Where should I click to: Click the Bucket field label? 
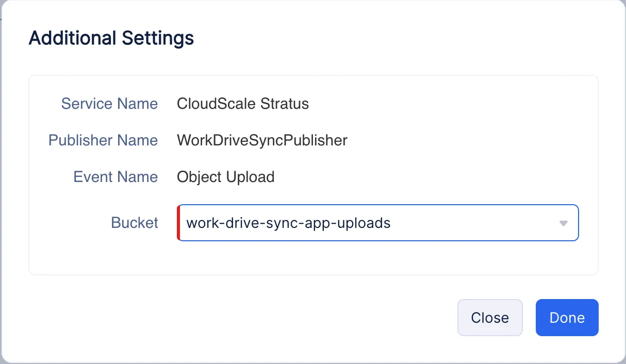point(135,223)
